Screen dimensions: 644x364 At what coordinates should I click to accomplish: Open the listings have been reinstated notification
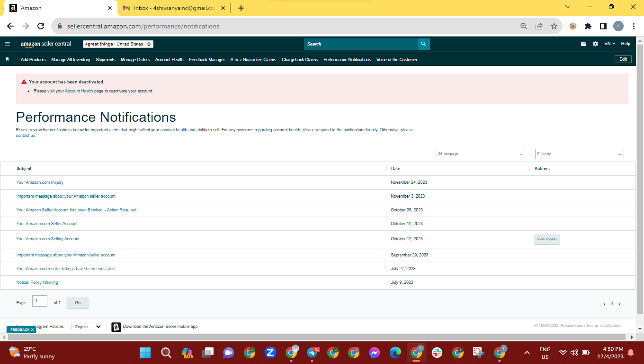coord(65,269)
